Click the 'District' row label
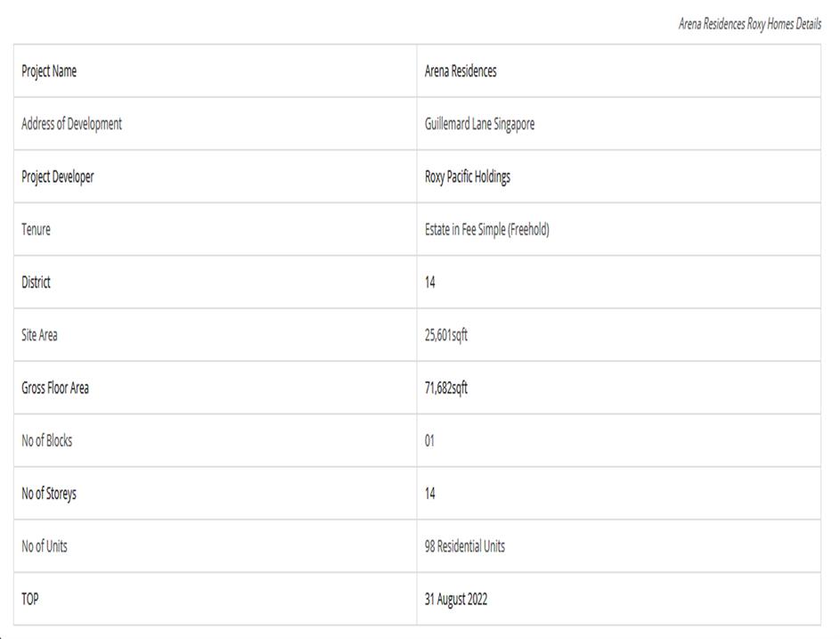Viewport: 840px width, 639px height. [37, 283]
